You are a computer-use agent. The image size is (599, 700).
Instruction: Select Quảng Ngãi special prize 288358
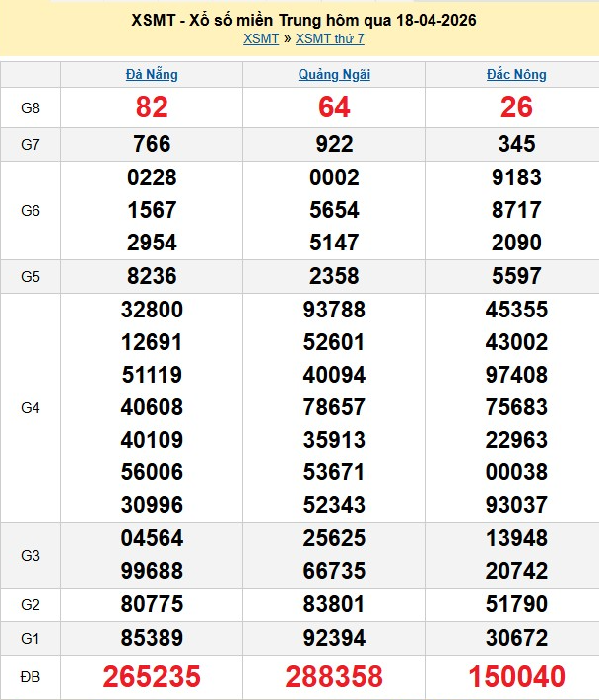[334, 677]
